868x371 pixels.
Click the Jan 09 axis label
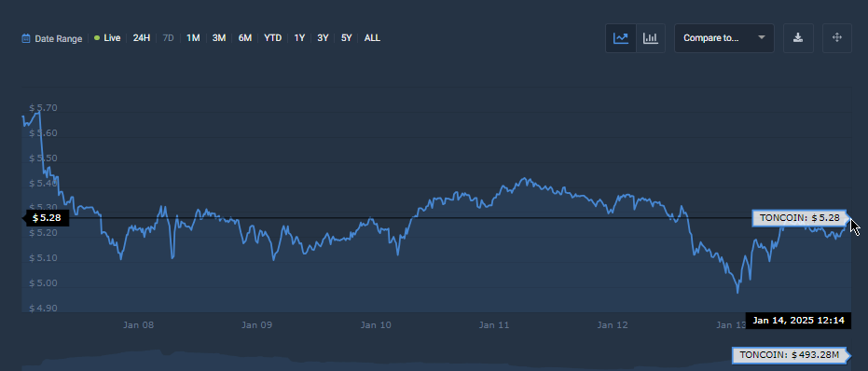pyautogui.click(x=257, y=325)
